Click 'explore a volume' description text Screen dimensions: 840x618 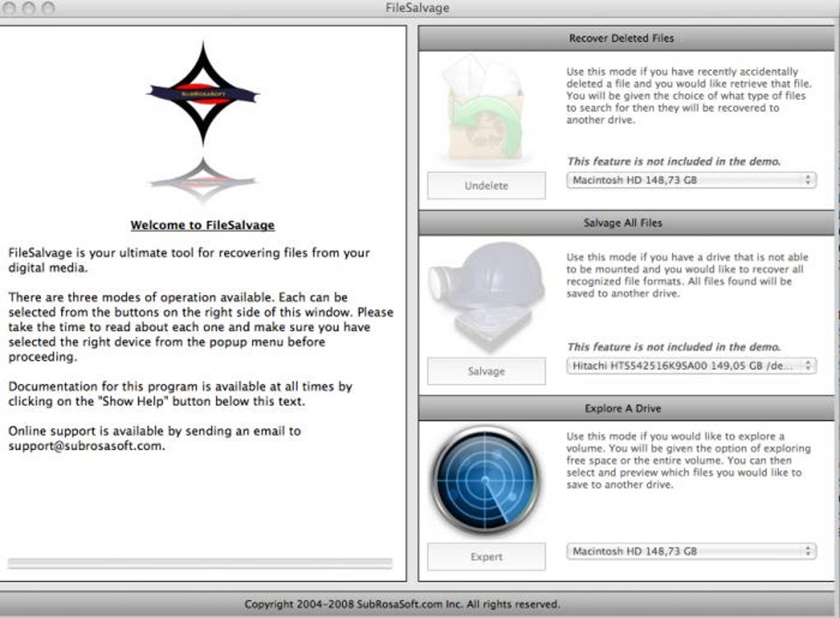click(x=688, y=461)
